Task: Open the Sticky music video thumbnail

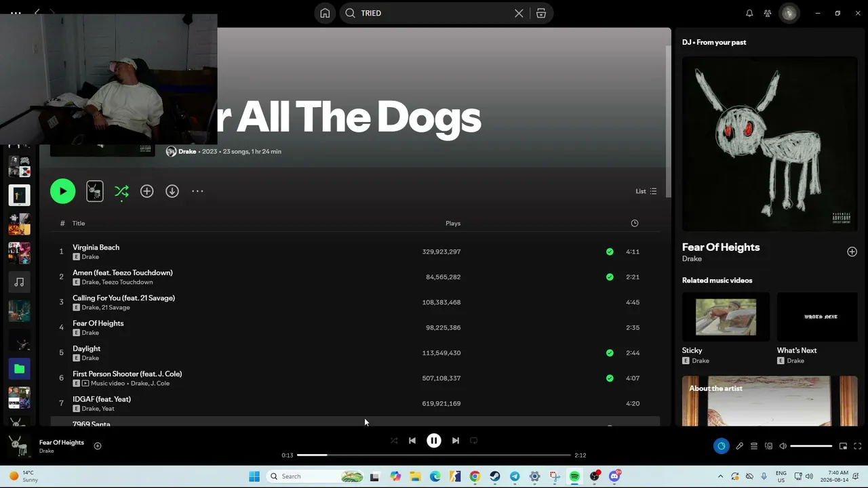Action: point(726,317)
